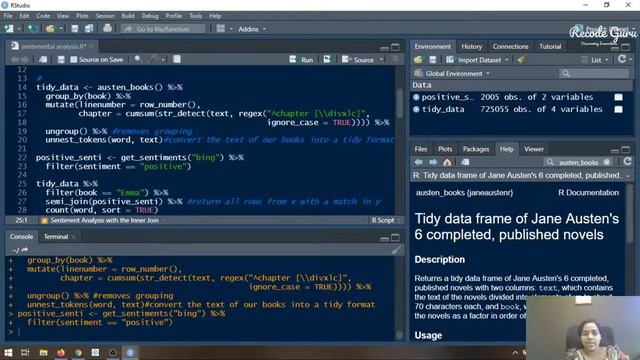Screen dimensions: 640x360
Task: Open the Debug menu
Action: point(150,16)
